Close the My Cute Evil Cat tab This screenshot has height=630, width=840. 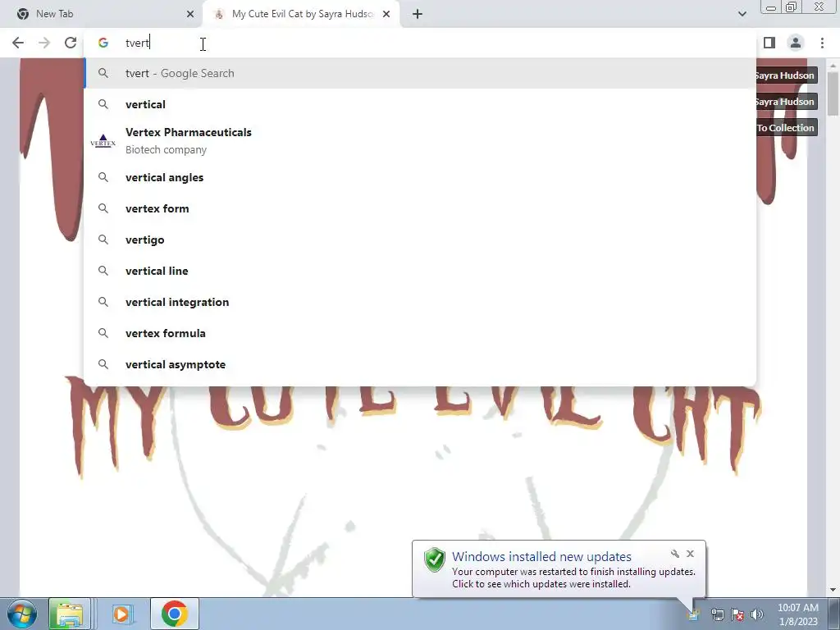386,14
